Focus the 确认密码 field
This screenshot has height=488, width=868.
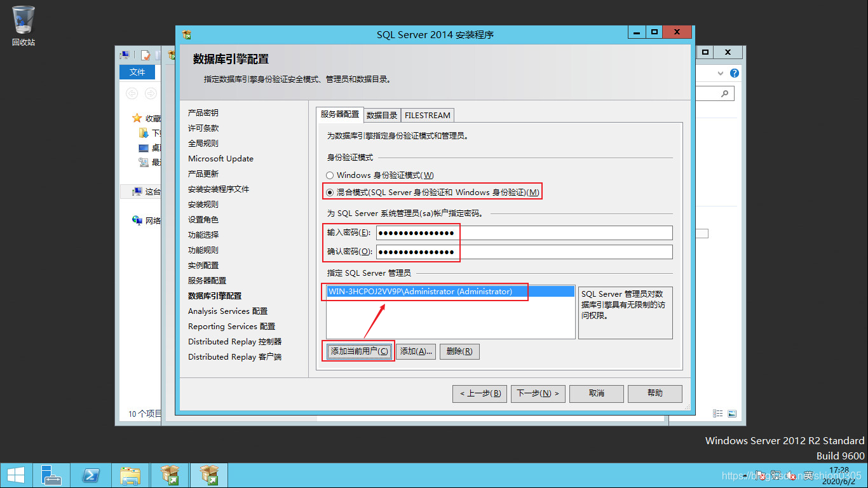[x=524, y=252]
